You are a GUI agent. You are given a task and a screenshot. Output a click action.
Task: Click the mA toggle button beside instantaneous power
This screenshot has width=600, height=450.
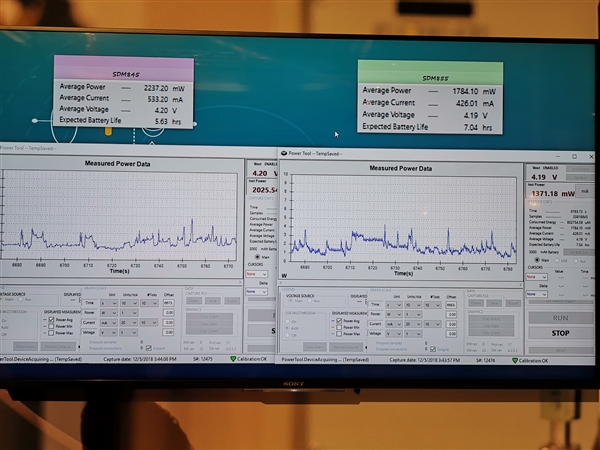coord(585,191)
